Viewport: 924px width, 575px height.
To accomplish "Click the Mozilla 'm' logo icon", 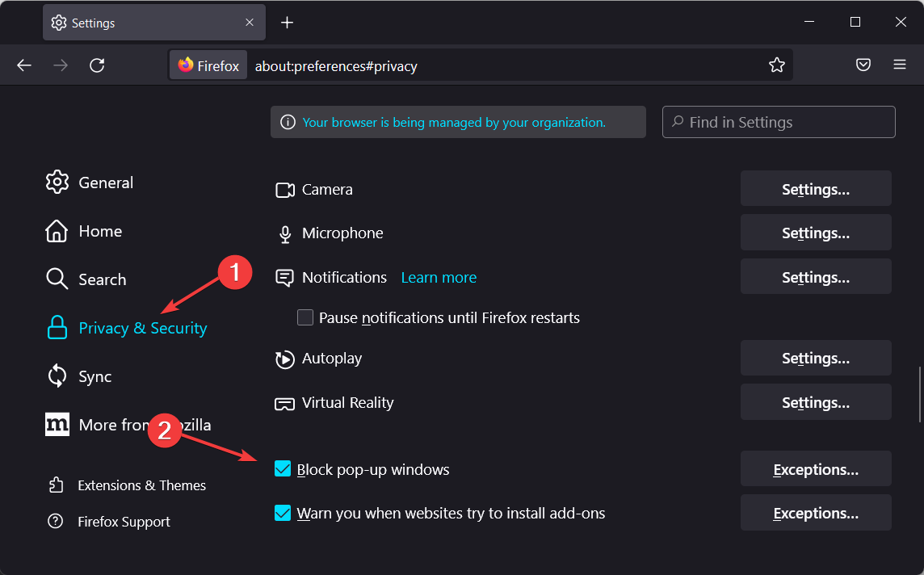I will tap(57, 424).
